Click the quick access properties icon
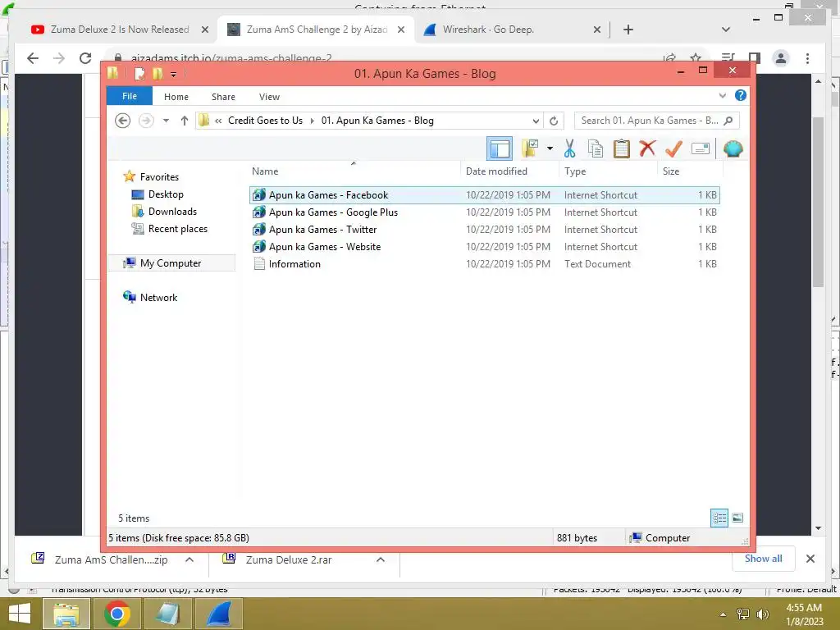 point(139,73)
